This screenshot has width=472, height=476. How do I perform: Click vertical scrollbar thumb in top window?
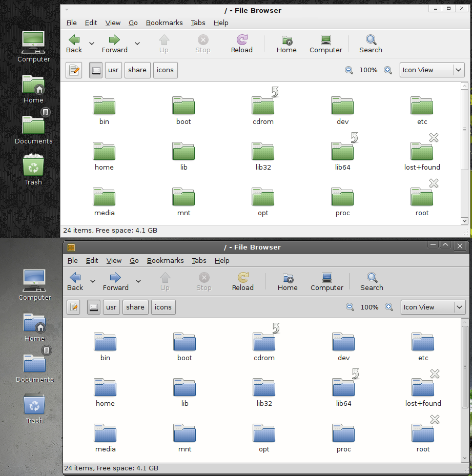(x=464, y=130)
